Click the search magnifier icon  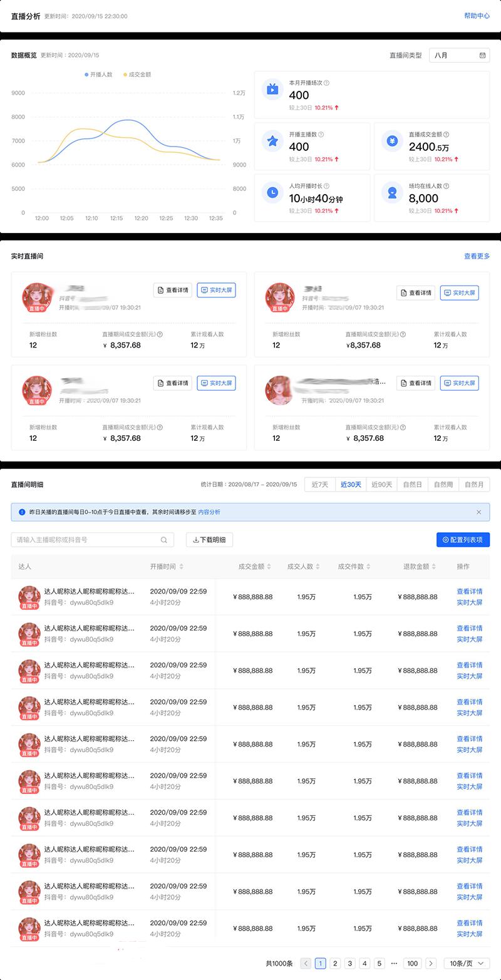(x=164, y=540)
